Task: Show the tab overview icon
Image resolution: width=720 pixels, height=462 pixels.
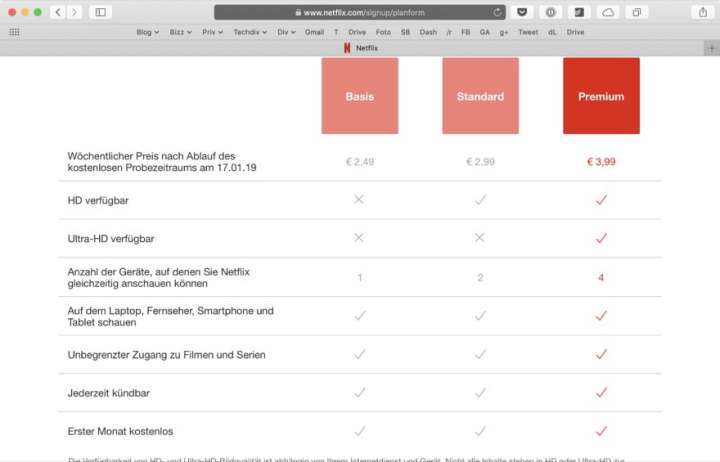Action: [x=635, y=12]
